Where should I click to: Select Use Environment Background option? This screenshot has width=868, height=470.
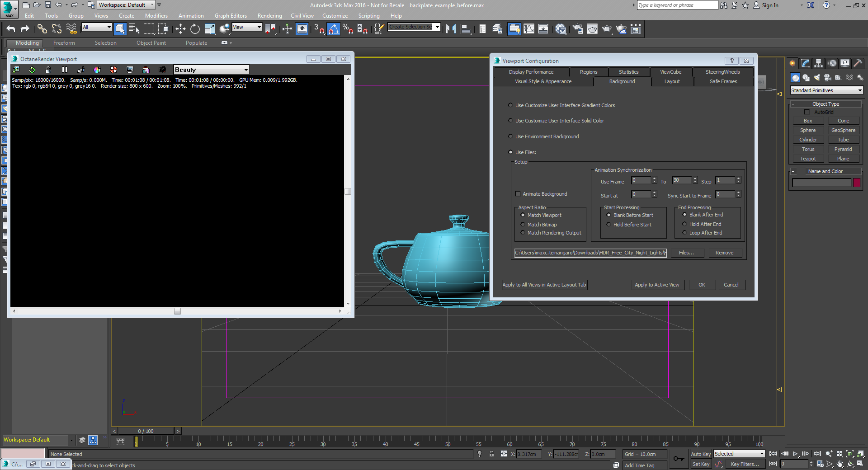[511, 136]
